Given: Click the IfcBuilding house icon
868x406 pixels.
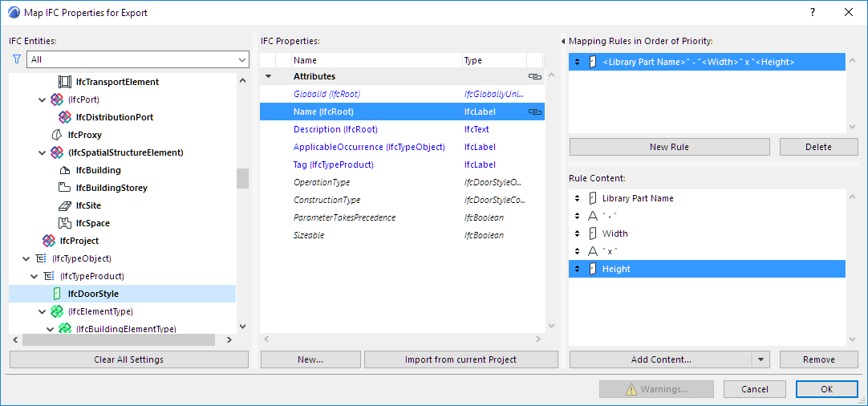Looking at the screenshot, I should pyautogui.click(x=65, y=170).
